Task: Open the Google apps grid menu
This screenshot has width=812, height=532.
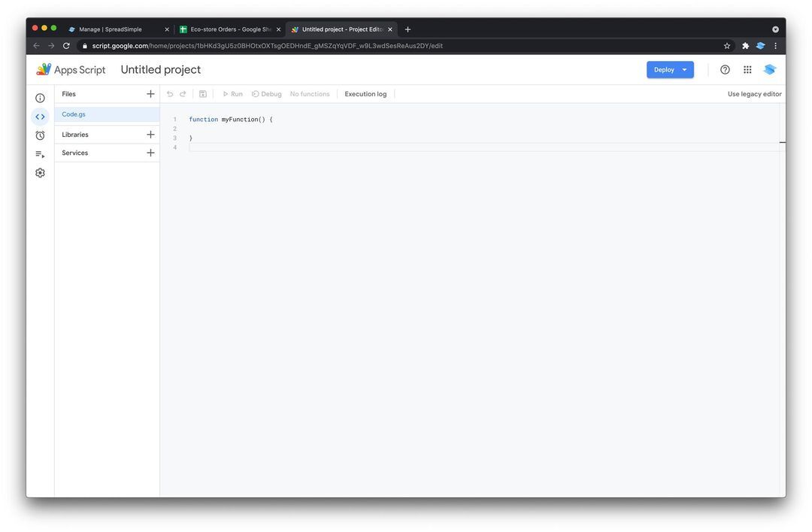Action: [747, 69]
